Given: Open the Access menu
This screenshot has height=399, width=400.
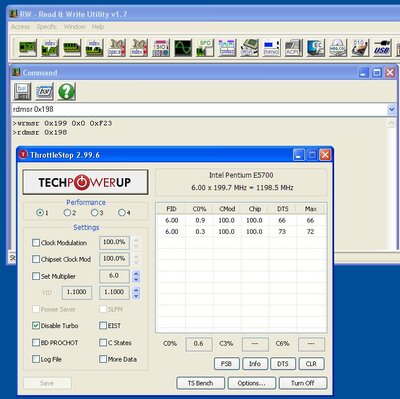Looking at the screenshot, I should 21,27.
